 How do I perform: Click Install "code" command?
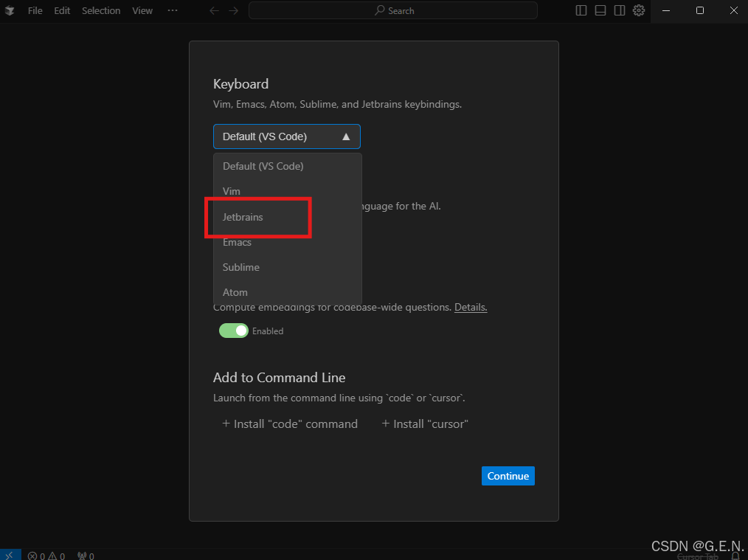click(290, 424)
